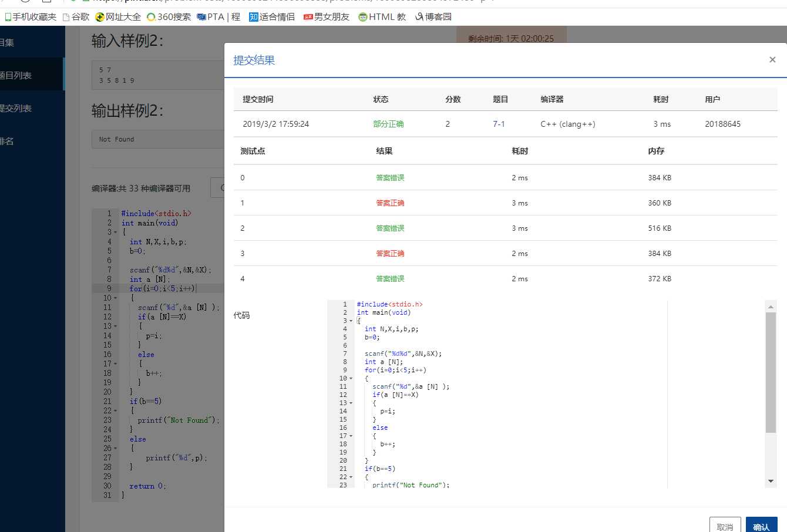Click 编译器:共 33 种编译器可用 label
The height and width of the screenshot is (532, 787).
pos(141,188)
